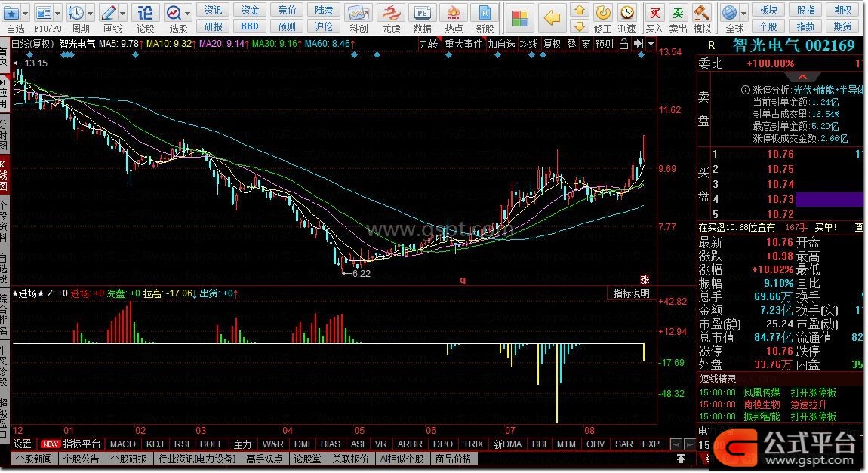This screenshot has height=473, width=868.
Task: Click the red 买入 buy icon
Action: pyautogui.click(x=654, y=12)
